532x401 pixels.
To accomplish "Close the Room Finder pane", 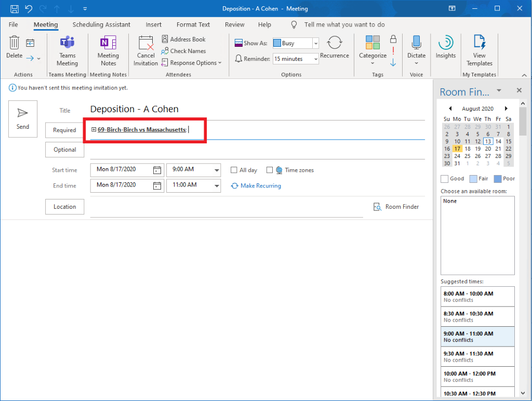I will (519, 90).
